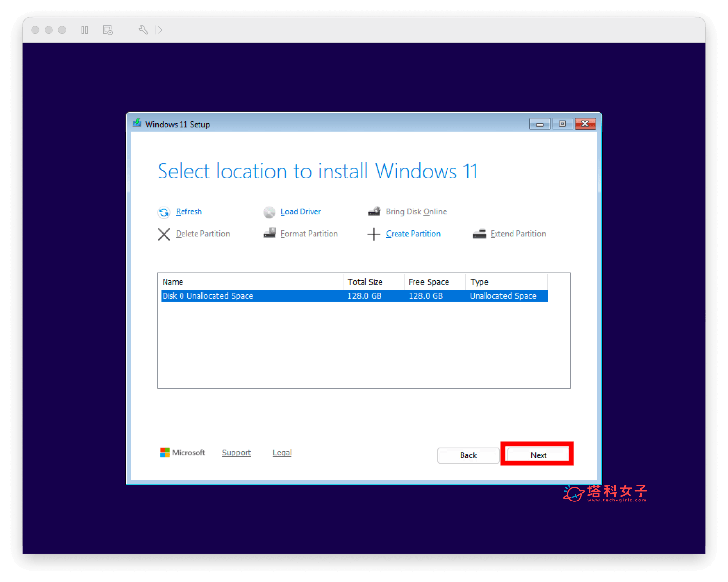Image resolution: width=728 pixels, height=582 pixels.
Task: Close the Windows 11 Setup window
Action: tap(585, 124)
